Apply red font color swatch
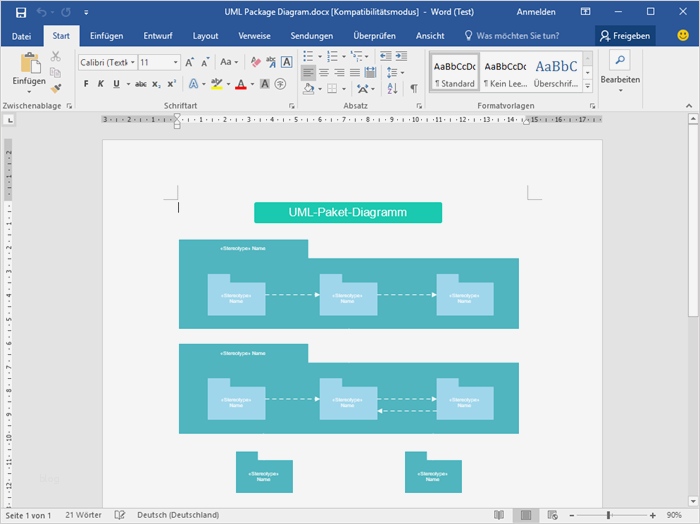This screenshot has width=700, height=524. pos(241,84)
